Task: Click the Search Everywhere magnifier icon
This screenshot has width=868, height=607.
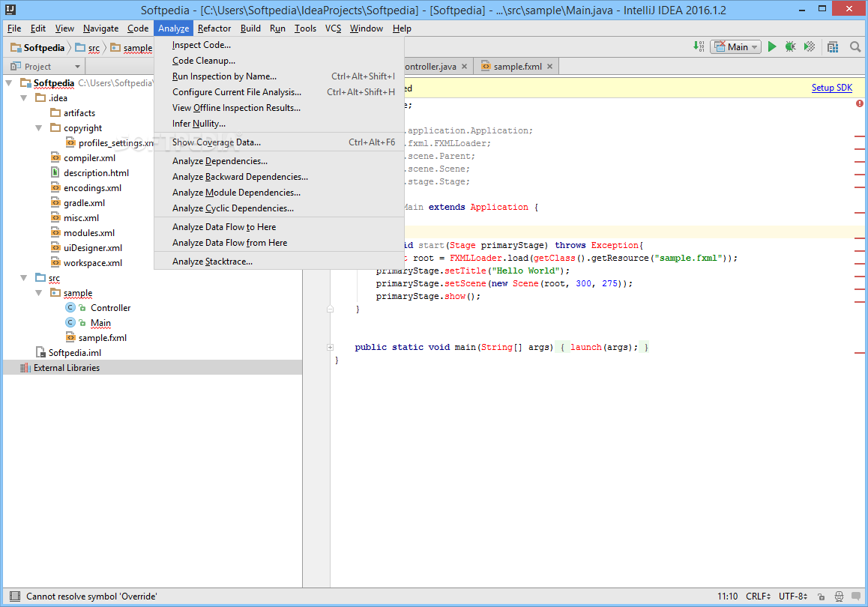Action: (x=855, y=47)
